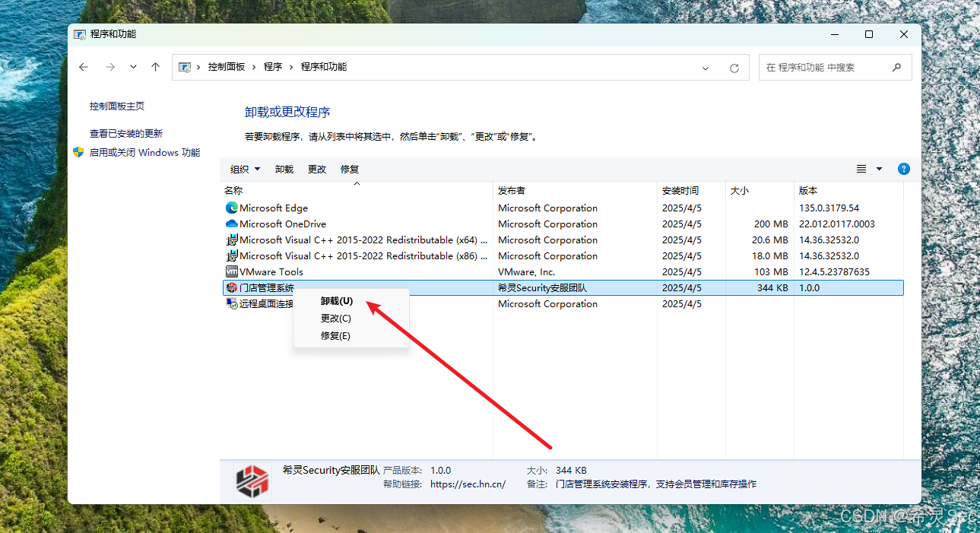Click the Microsoft OneDrive cloud icon
The width and height of the screenshot is (980, 533).
tap(232, 224)
